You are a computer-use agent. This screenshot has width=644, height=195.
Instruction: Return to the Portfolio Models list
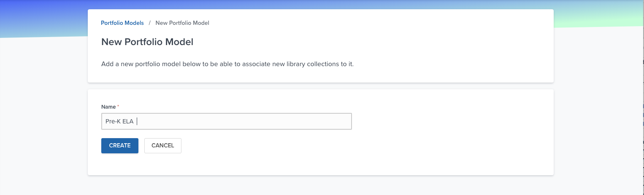[x=122, y=23]
